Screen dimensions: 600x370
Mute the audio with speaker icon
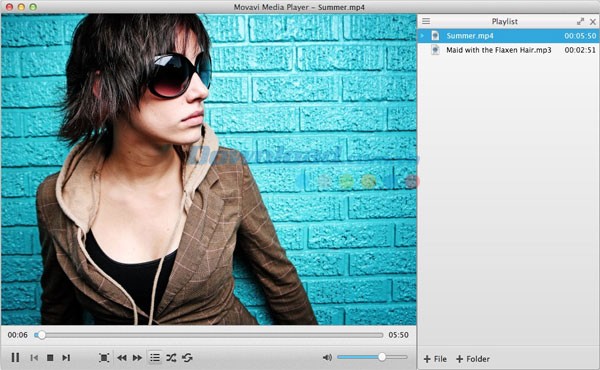coord(327,357)
